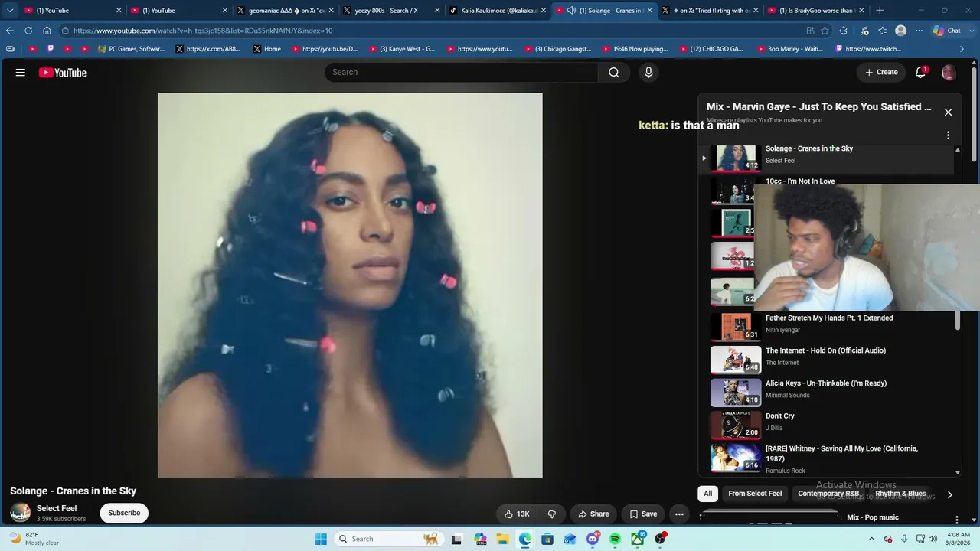
Task: Open the Kanye West bookmark
Action: [x=402, y=49]
